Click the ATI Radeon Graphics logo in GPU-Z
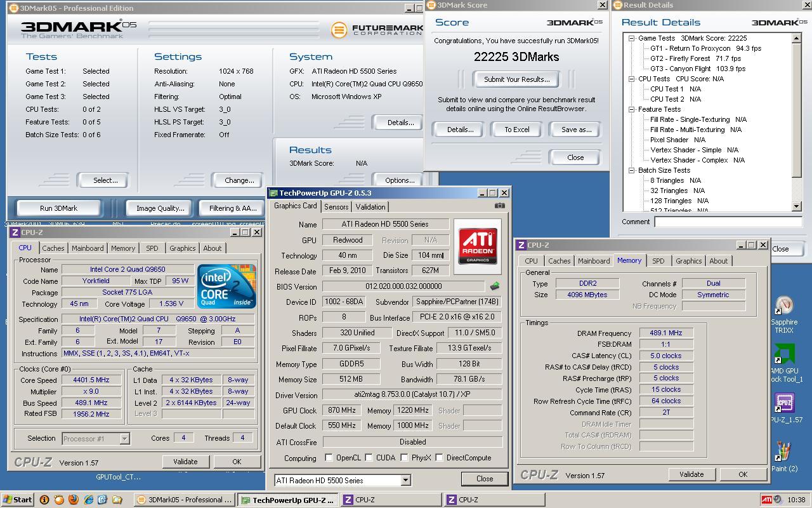The height and width of the screenshot is (508, 812). (478, 246)
